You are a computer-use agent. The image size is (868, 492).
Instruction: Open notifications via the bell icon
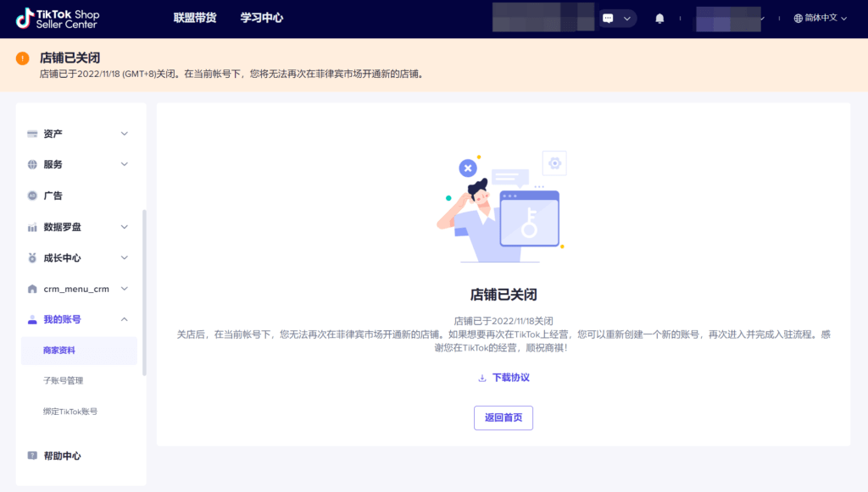pyautogui.click(x=659, y=18)
